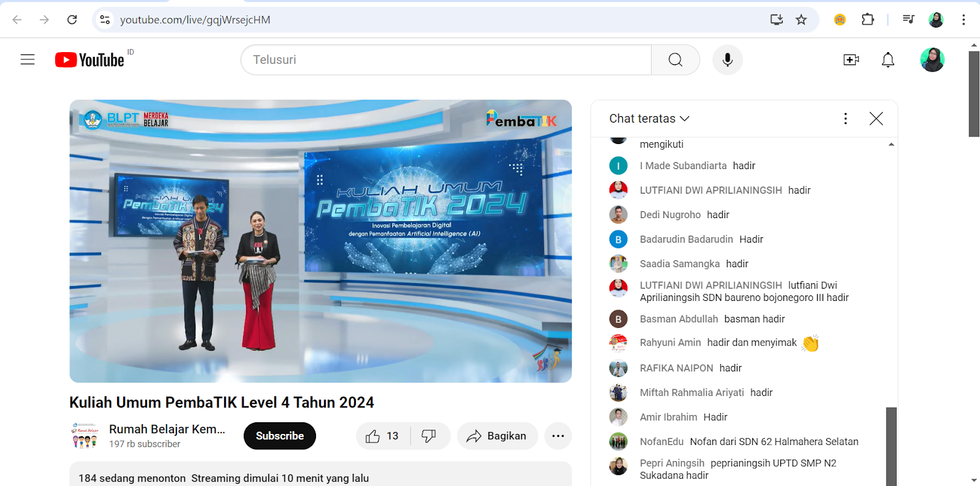Image resolution: width=980 pixels, height=486 pixels.
Task: Click the live video player
Action: (x=320, y=241)
